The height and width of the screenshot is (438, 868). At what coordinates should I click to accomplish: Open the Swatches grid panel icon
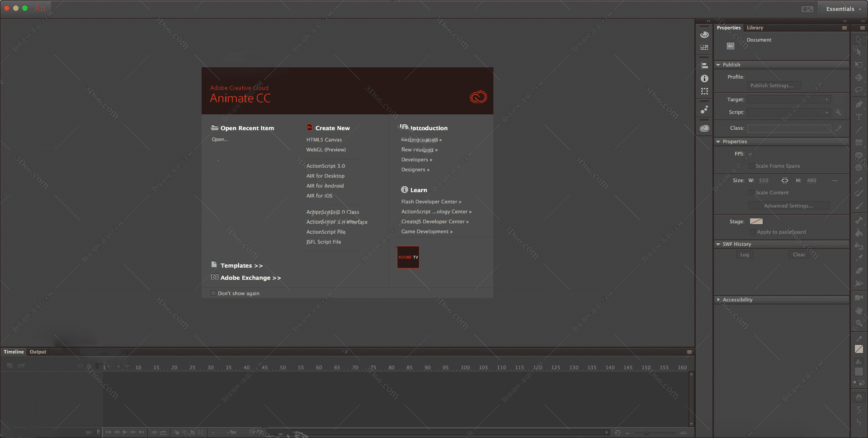point(704,47)
